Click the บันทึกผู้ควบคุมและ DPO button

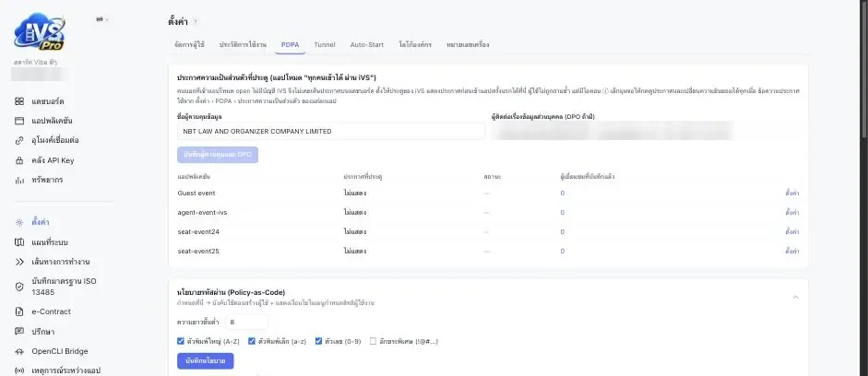218,155
